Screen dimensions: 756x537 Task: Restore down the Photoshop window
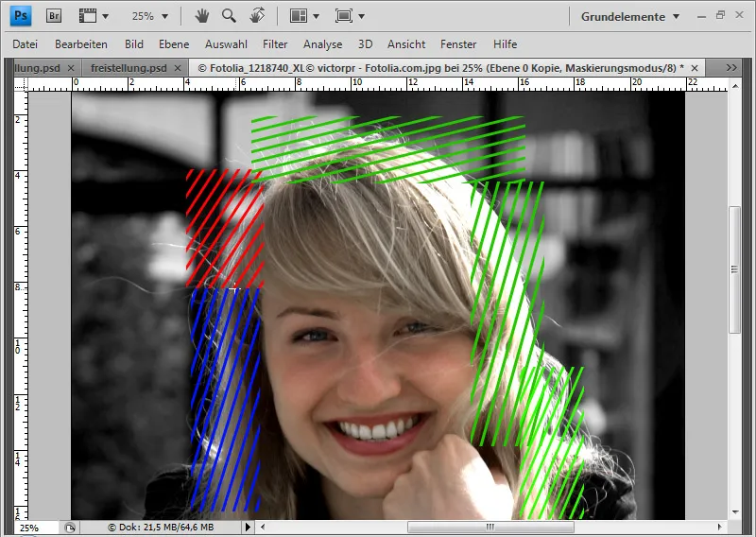pyautogui.click(x=720, y=15)
